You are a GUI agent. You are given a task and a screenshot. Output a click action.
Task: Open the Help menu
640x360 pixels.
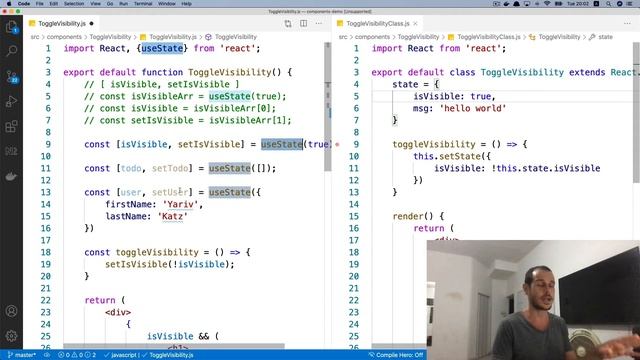(187, 4)
